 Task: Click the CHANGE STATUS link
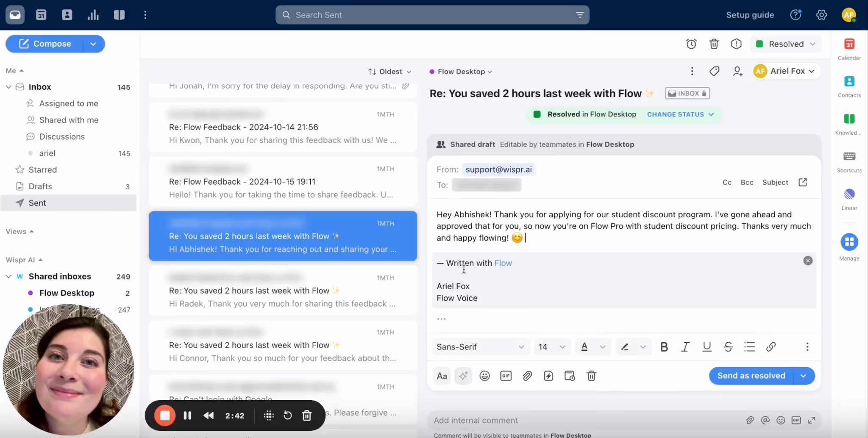[x=680, y=114]
